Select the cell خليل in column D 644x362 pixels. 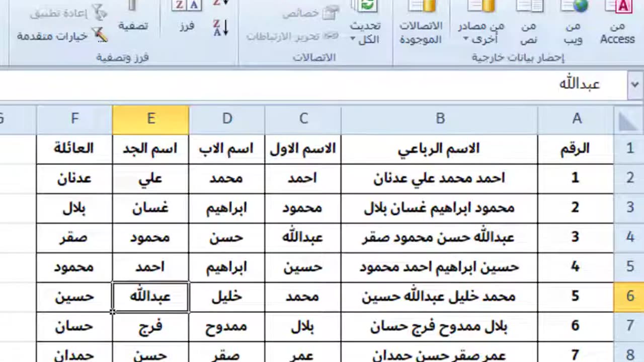[x=227, y=297]
